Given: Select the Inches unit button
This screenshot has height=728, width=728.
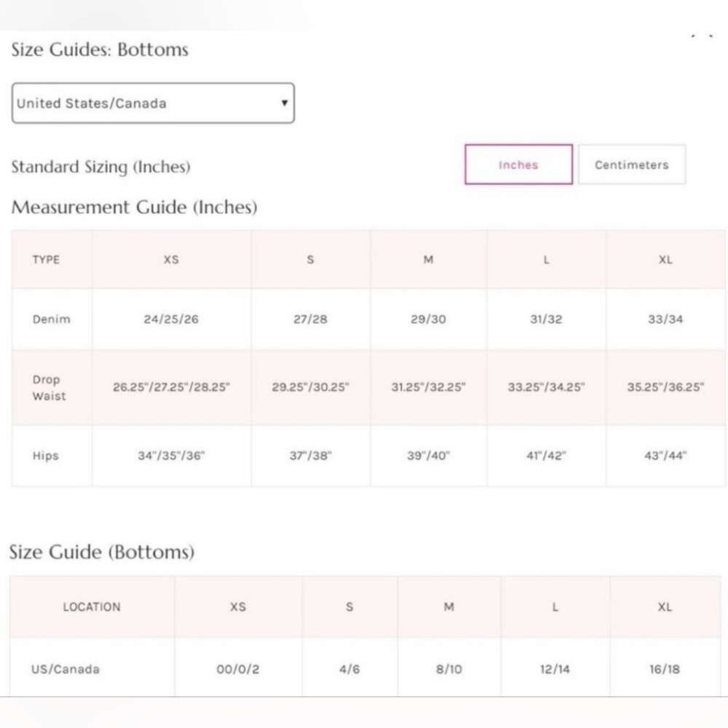Looking at the screenshot, I should coord(518,165).
